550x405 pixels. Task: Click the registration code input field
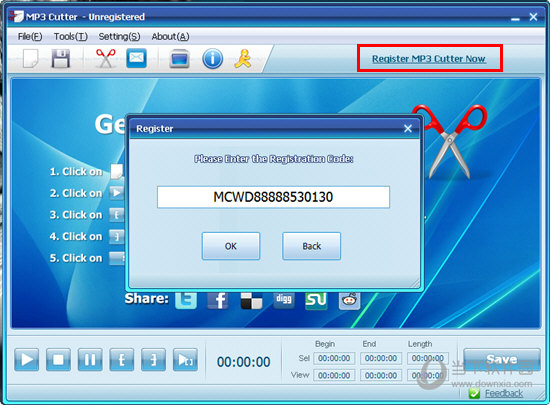[x=273, y=197]
